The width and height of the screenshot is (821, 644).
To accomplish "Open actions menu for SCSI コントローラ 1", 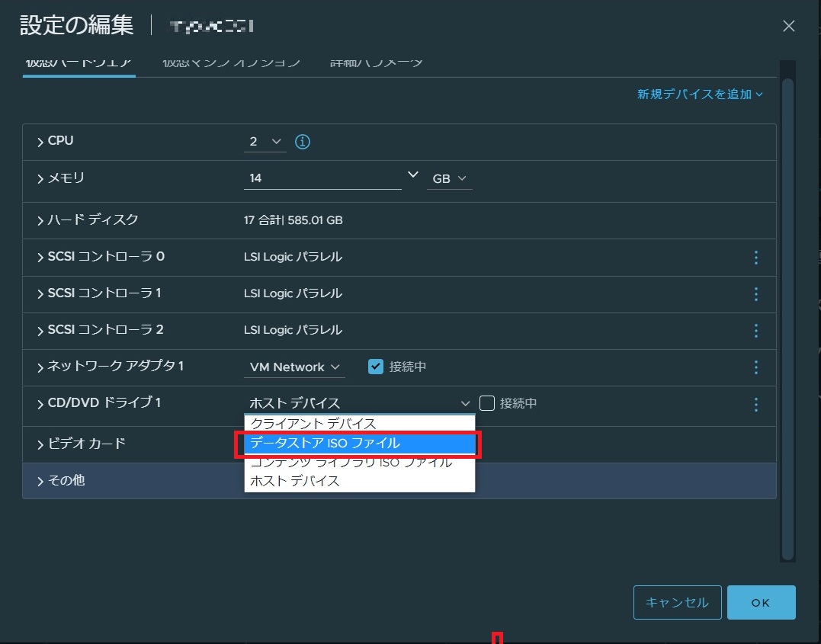I will click(x=755, y=293).
